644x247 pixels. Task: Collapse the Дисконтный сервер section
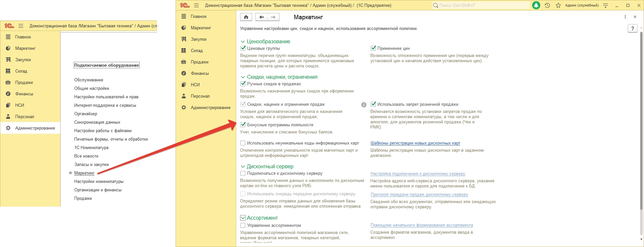[x=243, y=167]
